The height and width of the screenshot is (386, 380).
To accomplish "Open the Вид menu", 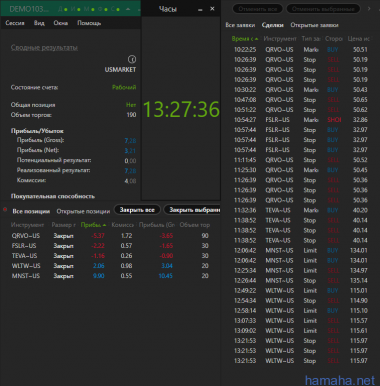I will tap(39, 23).
